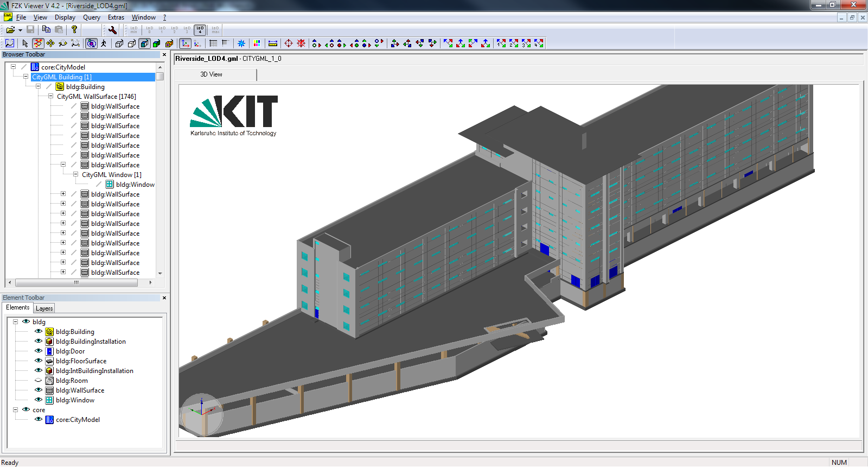Open help via question mark icon
This screenshot has height=467, width=868.
tap(74, 30)
